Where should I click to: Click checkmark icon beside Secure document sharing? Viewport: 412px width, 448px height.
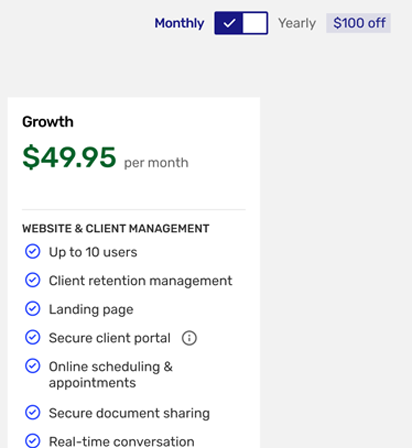tap(33, 412)
